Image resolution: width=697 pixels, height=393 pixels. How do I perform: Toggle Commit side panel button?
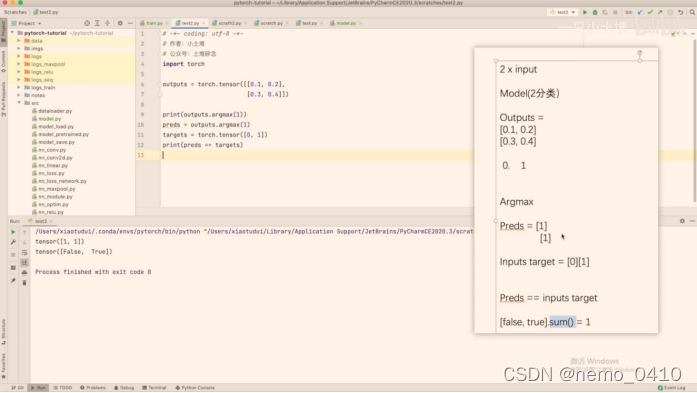pyautogui.click(x=4, y=62)
